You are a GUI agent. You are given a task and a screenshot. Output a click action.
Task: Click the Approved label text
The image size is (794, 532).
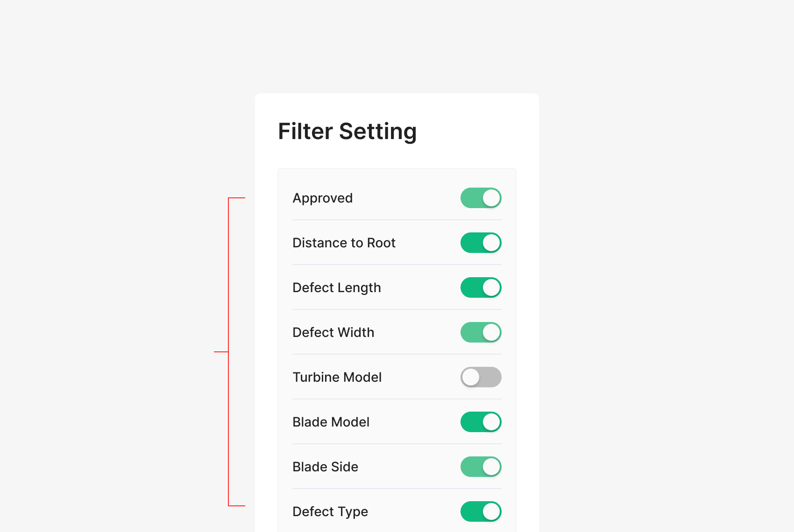(x=322, y=198)
